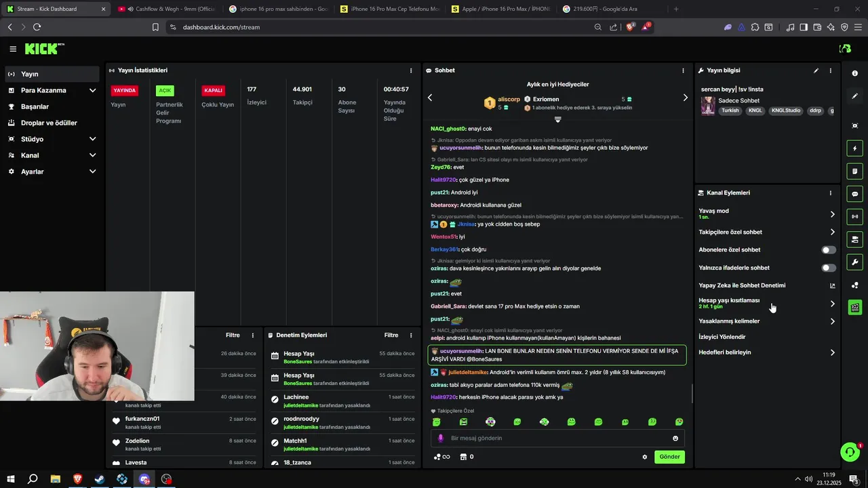
Task: Open the emoji picker in message box
Action: coord(675,438)
